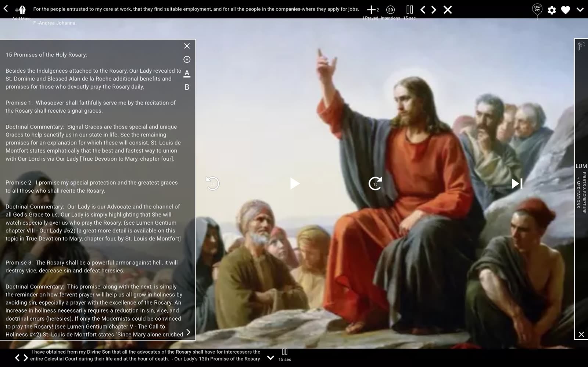Advance promises panel with right chevron

188,332
